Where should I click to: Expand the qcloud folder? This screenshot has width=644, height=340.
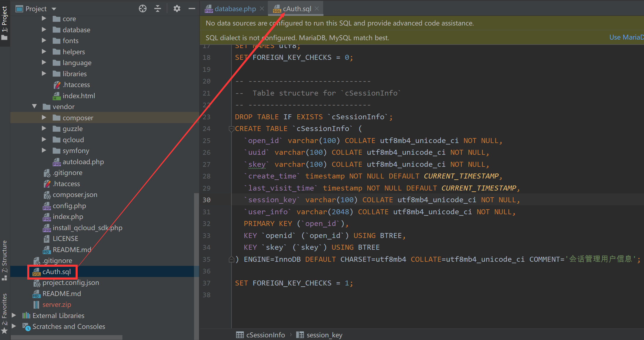pos(44,140)
